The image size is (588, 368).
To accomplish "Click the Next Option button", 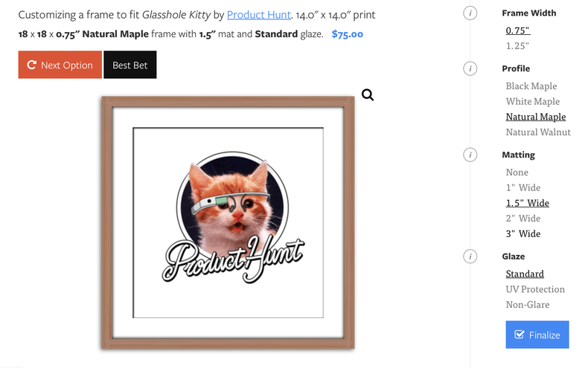I will [60, 65].
